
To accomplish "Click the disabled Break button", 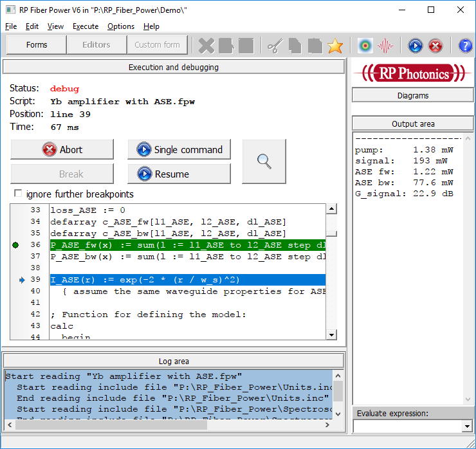I will click(62, 174).
